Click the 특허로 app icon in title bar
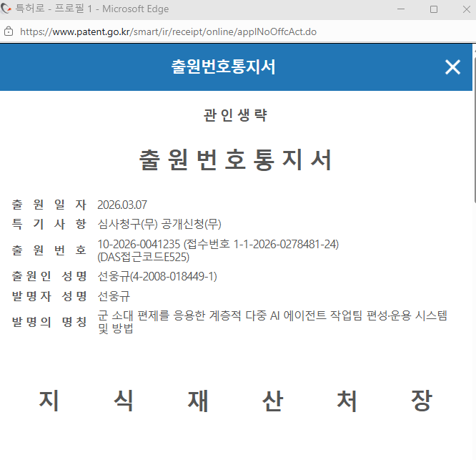This screenshot has height=460, width=476. point(6,9)
